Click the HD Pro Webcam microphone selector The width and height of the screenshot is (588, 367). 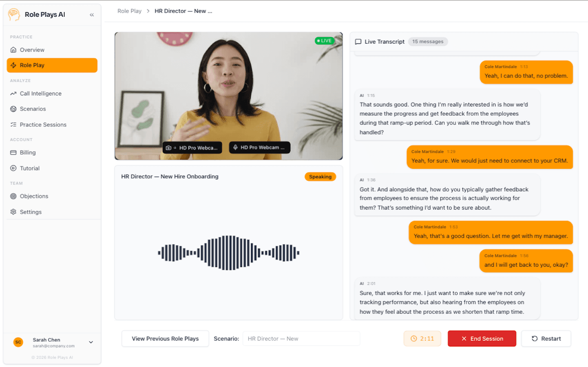[x=259, y=148]
